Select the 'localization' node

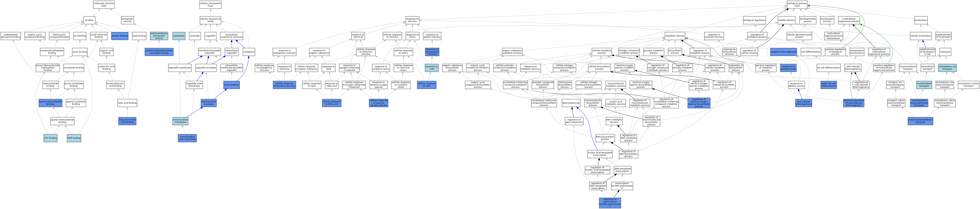pos(921,20)
